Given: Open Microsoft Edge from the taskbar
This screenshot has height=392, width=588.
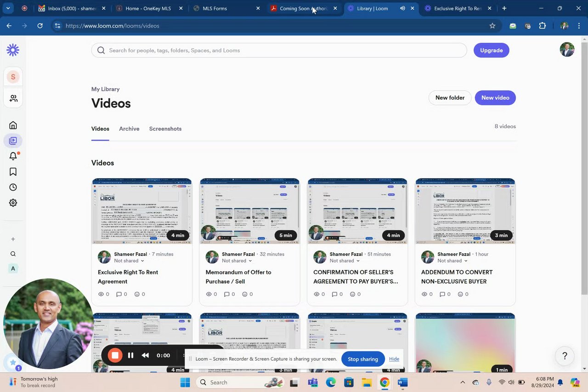Looking at the screenshot, I should click(331, 382).
